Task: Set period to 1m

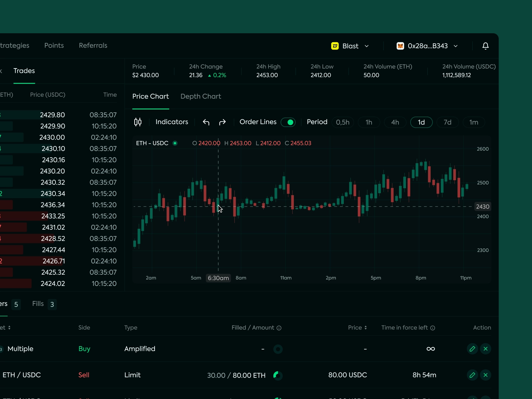Action: pos(474,122)
